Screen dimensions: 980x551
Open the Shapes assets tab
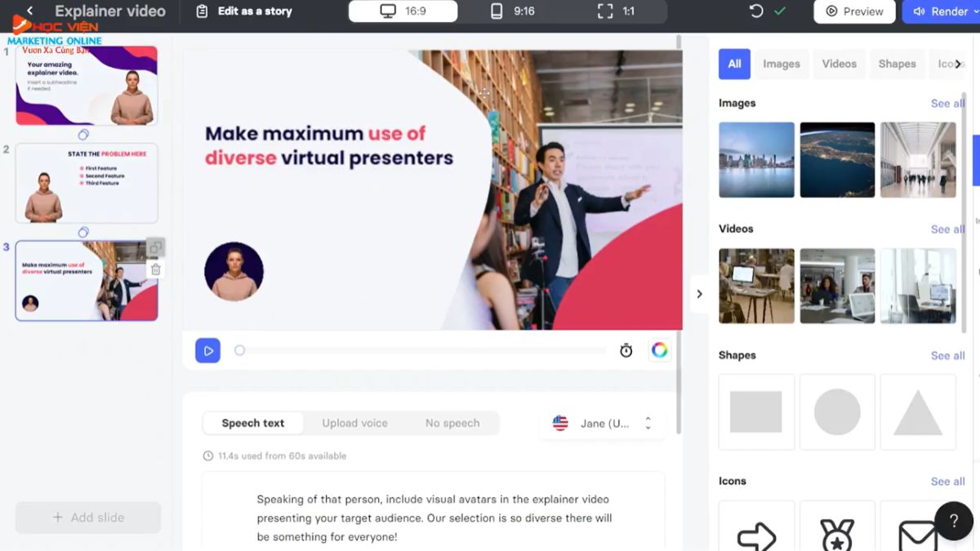tap(897, 64)
